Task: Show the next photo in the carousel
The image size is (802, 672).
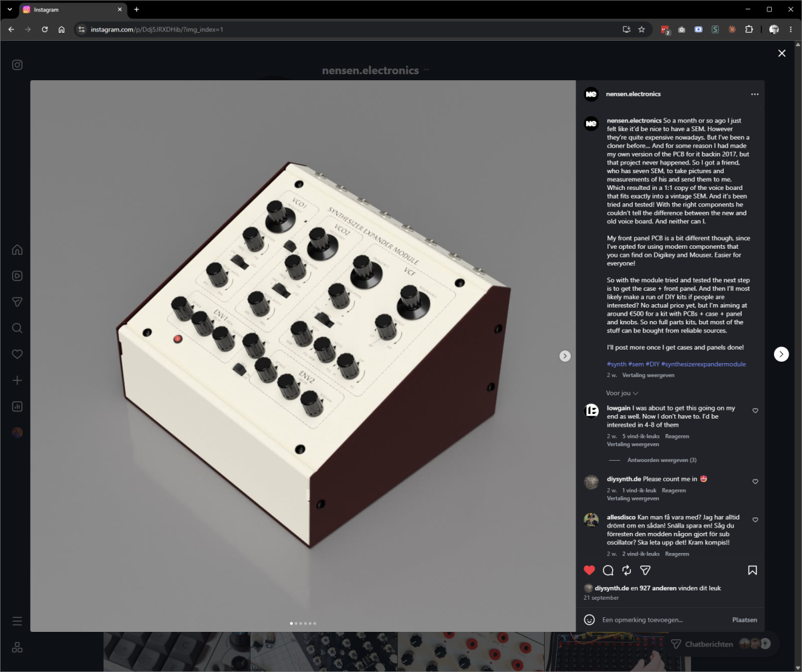Action: point(565,356)
